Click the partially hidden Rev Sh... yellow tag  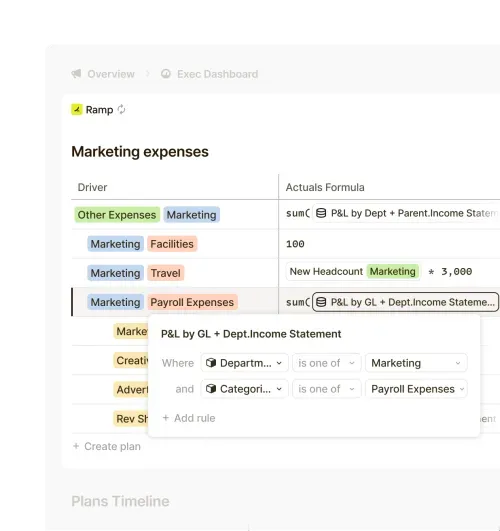131,418
